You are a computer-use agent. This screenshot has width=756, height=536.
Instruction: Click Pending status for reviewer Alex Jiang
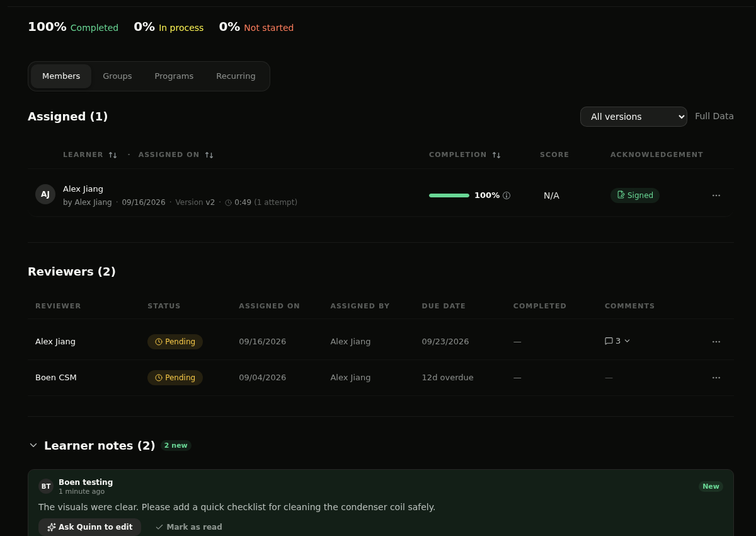point(175,342)
